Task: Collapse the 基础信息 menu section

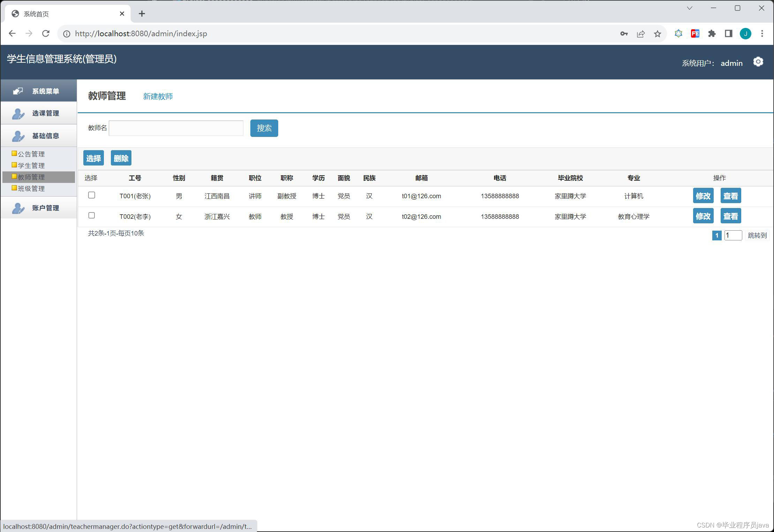Action: (39, 136)
